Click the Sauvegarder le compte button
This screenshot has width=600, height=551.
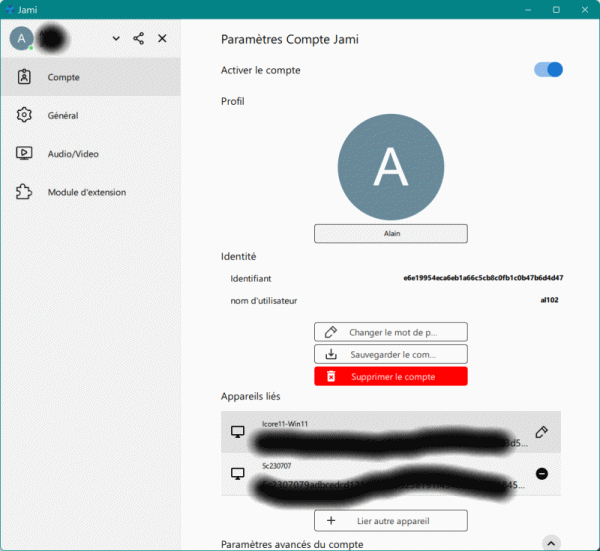pyautogui.click(x=390, y=354)
